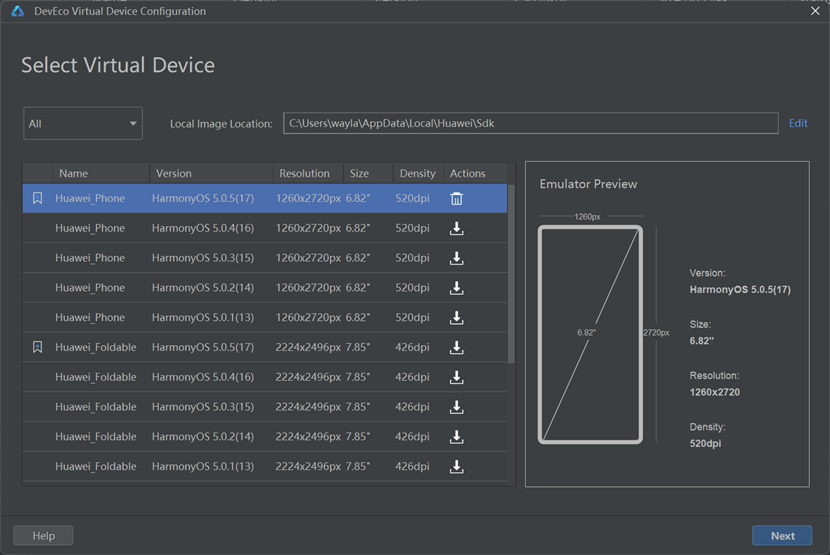Select Huawei_Phone name in HarmonyOS 5.0.1(13) row

90,317
